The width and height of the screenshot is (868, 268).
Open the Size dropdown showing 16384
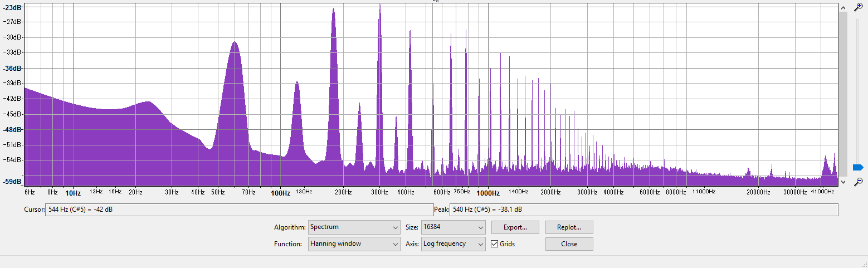click(x=453, y=227)
